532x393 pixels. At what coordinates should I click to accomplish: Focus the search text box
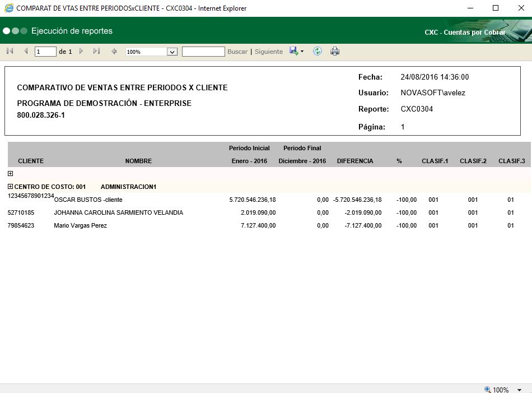pyautogui.click(x=203, y=52)
